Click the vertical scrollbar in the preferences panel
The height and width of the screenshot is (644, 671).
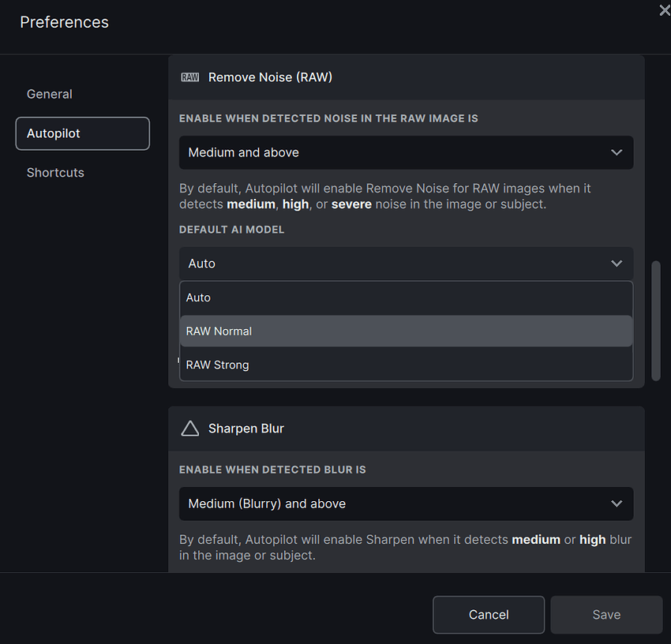[x=655, y=320]
